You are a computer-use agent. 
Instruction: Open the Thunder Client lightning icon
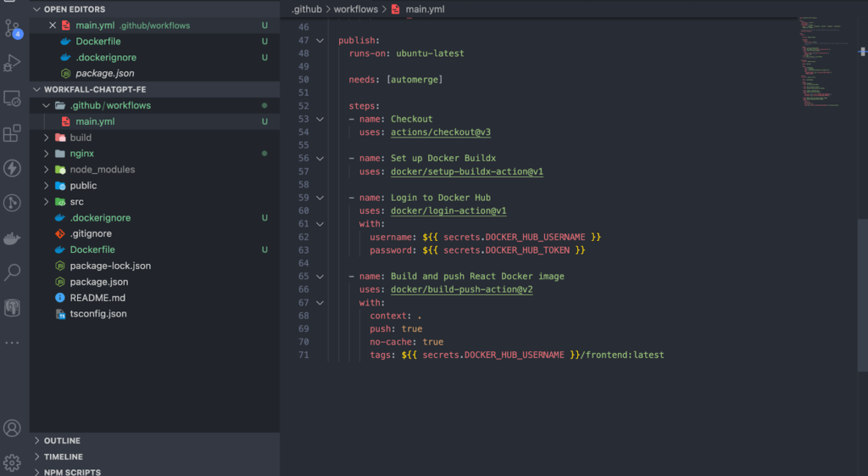12,168
